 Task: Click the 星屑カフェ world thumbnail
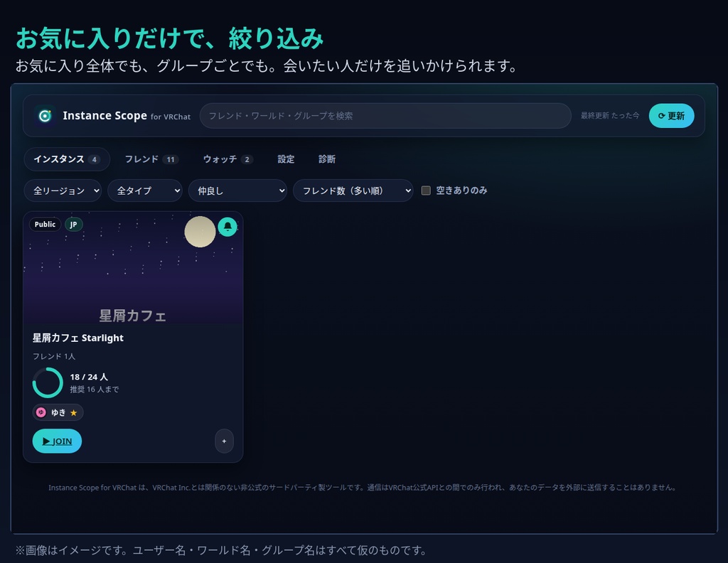tap(133, 268)
